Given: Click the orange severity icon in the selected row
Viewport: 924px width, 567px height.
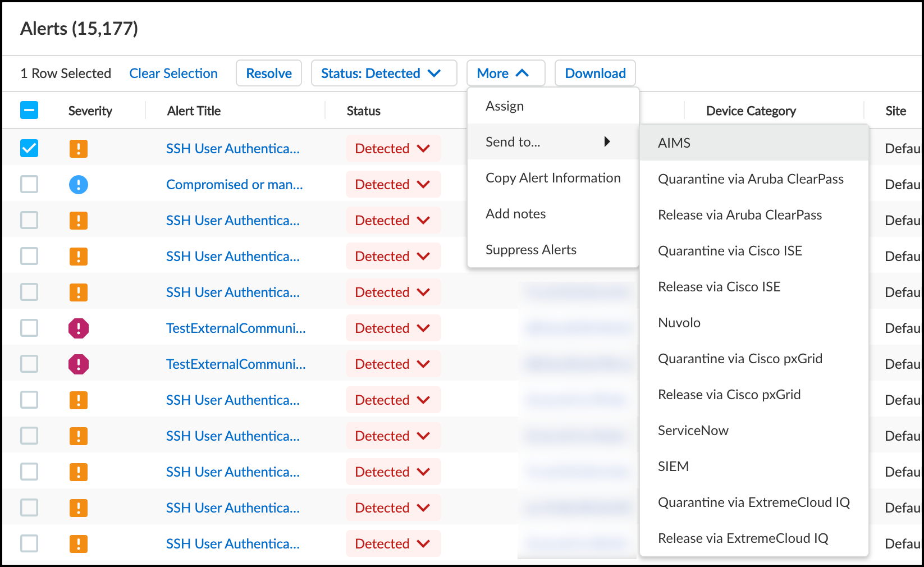Looking at the screenshot, I should (x=79, y=149).
